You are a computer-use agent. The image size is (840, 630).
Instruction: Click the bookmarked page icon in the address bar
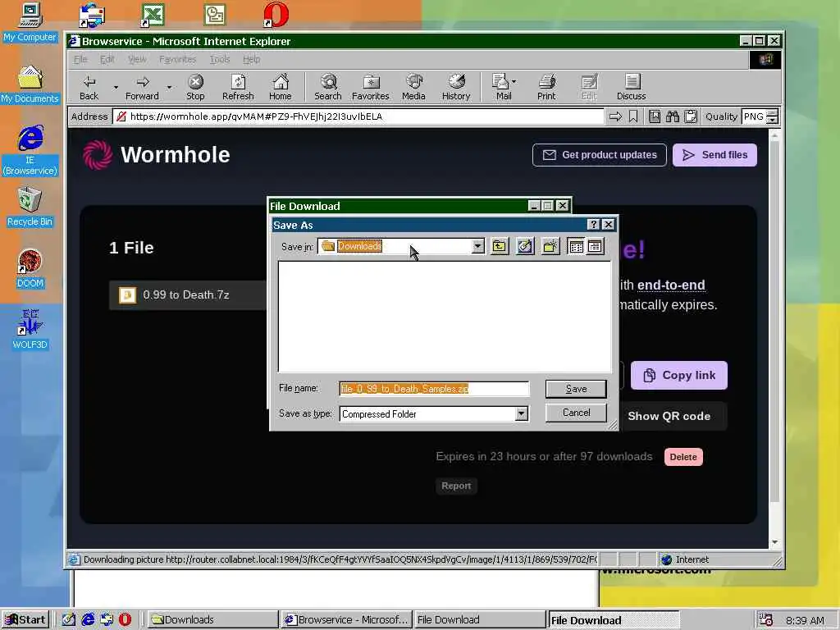654,116
